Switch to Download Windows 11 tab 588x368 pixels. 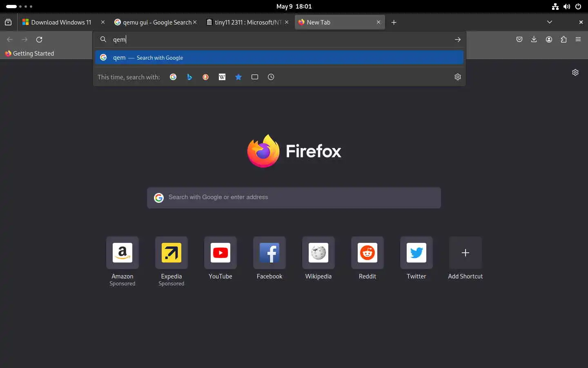coord(61,22)
